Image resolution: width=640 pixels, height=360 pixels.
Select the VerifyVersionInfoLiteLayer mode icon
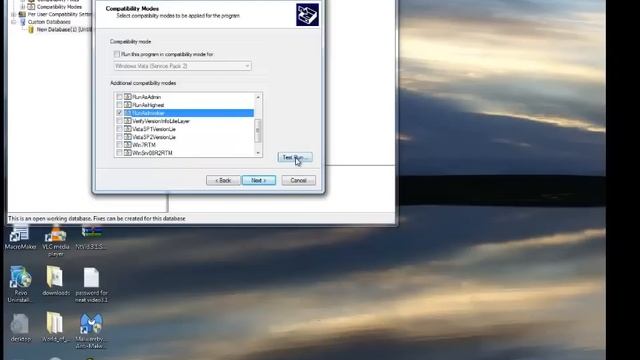coord(127,121)
